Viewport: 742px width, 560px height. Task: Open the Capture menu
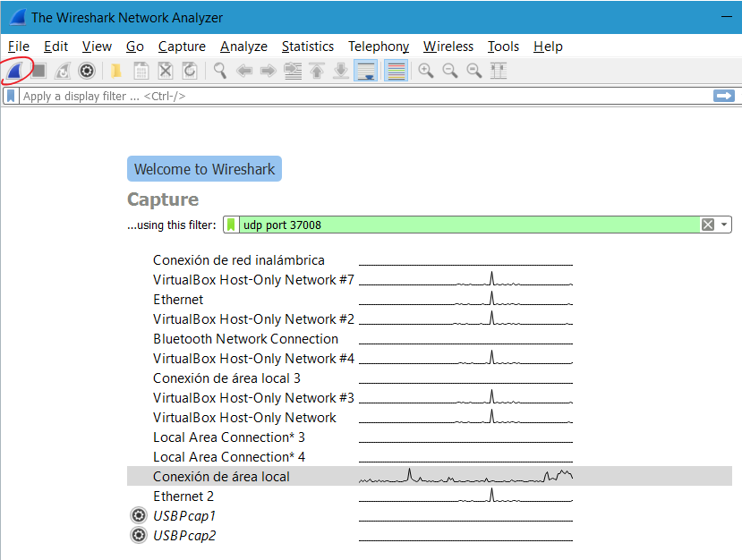tap(183, 47)
